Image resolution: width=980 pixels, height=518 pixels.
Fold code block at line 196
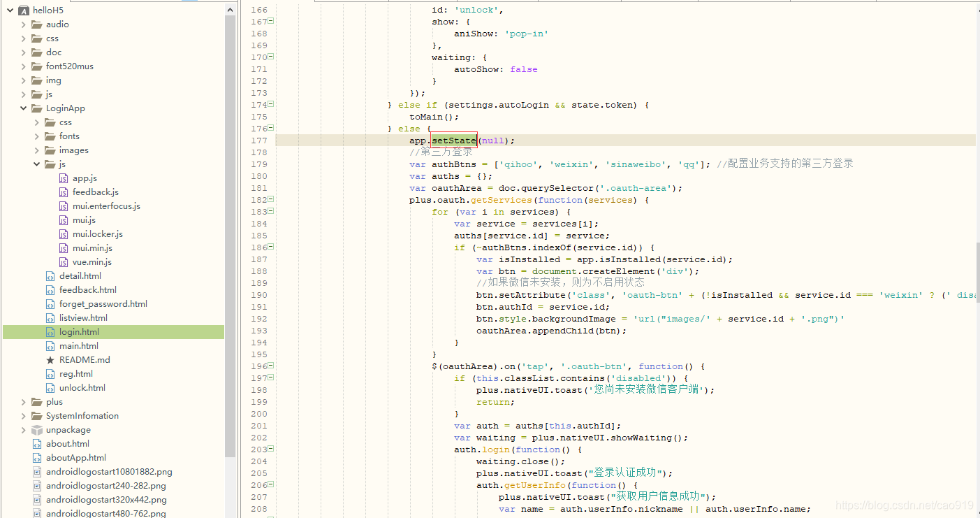pos(271,366)
